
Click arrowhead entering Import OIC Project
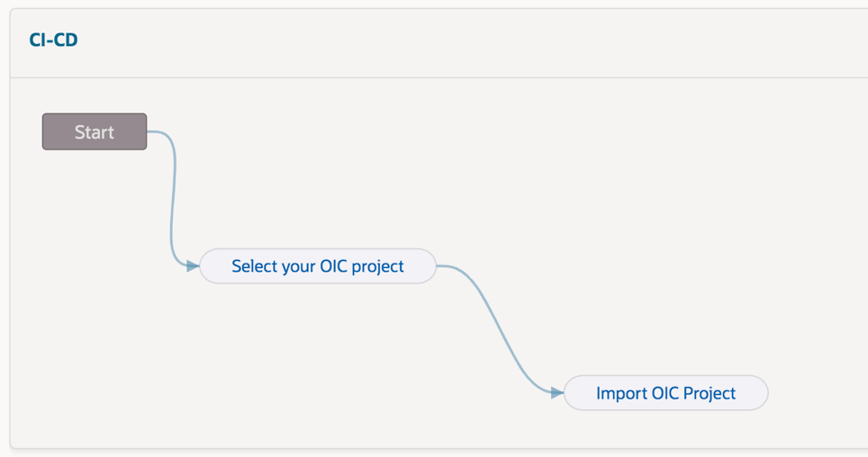(557, 393)
